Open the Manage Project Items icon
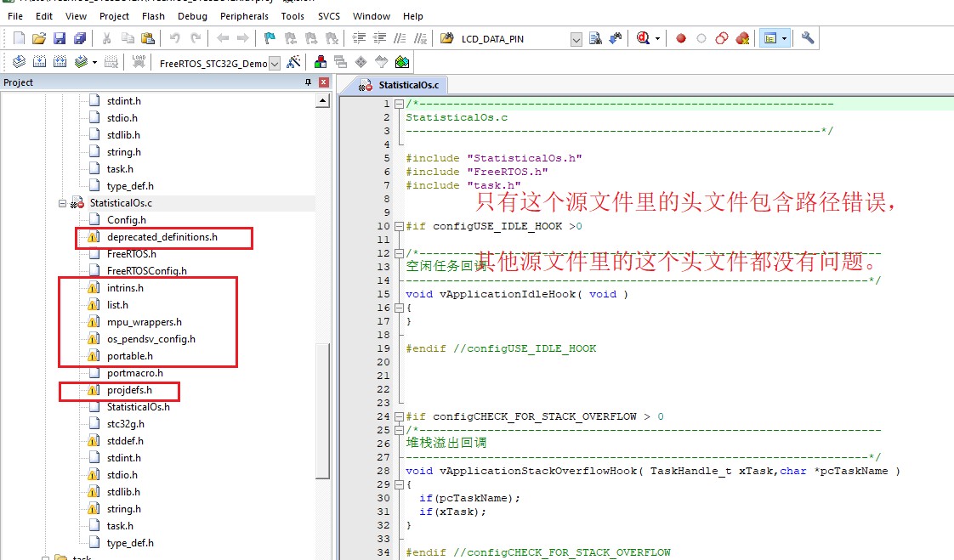 point(320,62)
